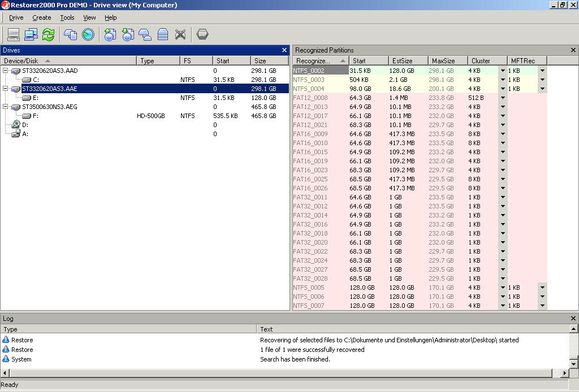Screen dimensions: 579x392
Task: Click the log horizontal scrollbar right arrow
Action: [x=565, y=373]
